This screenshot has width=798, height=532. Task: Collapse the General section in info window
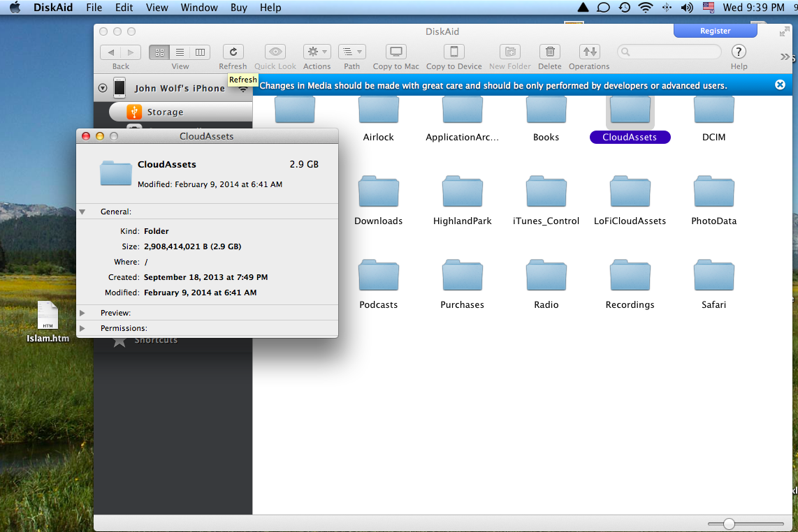coord(82,212)
